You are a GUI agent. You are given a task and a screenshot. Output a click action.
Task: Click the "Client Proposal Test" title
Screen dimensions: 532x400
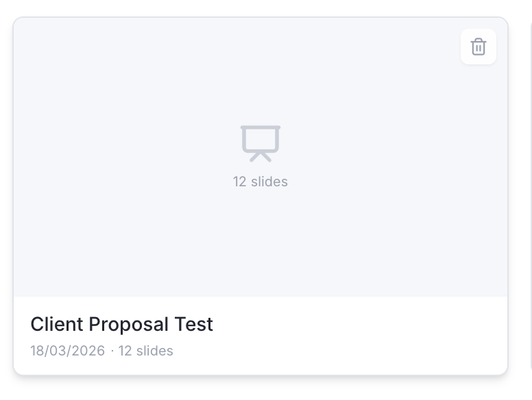click(x=122, y=324)
